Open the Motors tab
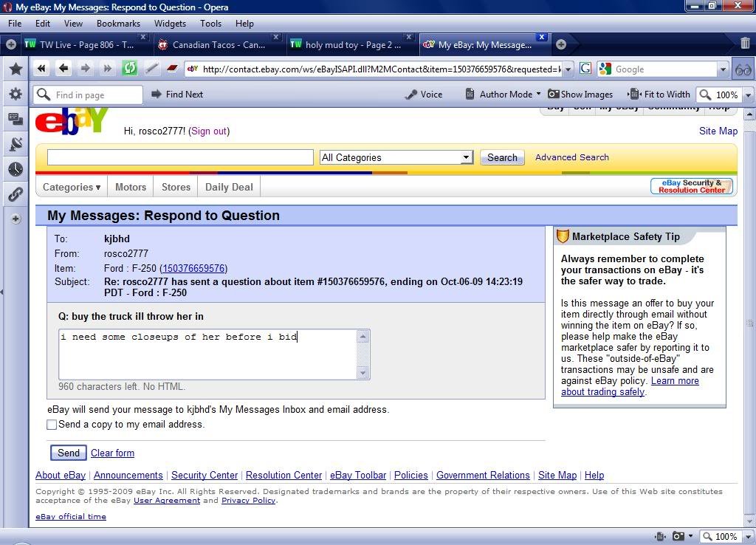 (x=131, y=187)
